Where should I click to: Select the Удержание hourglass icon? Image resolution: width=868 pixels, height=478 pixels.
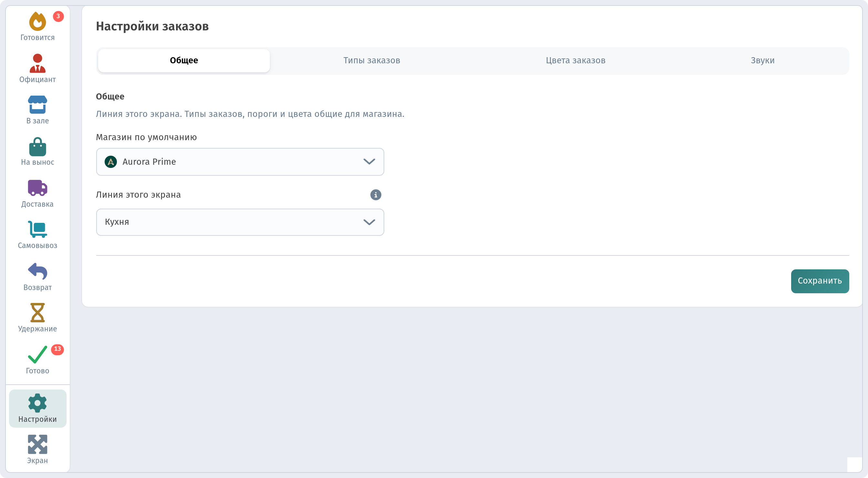(x=37, y=313)
